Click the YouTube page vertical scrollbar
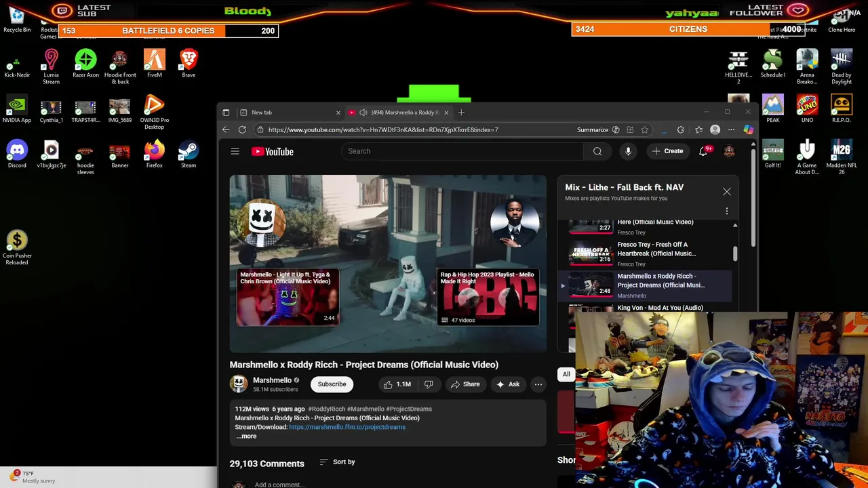 [x=753, y=197]
